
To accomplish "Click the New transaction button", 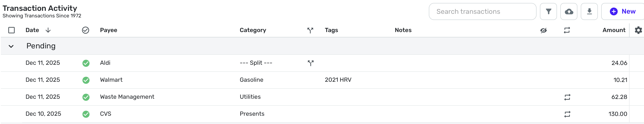I will coord(623,11).
